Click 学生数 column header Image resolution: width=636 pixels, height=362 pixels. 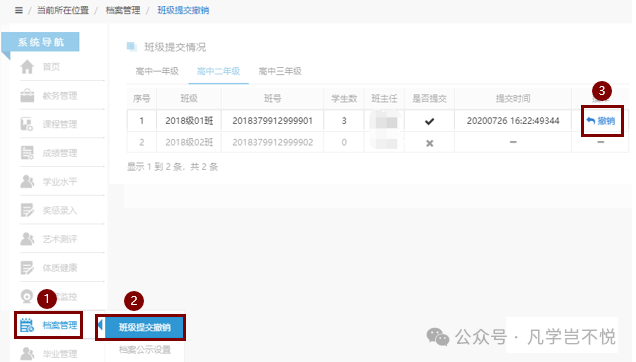tap(344, 99)
